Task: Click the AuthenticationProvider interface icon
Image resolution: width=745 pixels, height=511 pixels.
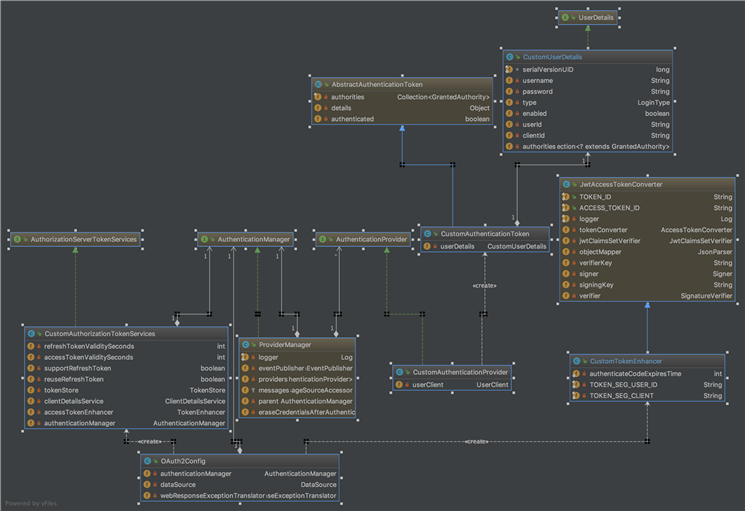Action: [323, 239]
